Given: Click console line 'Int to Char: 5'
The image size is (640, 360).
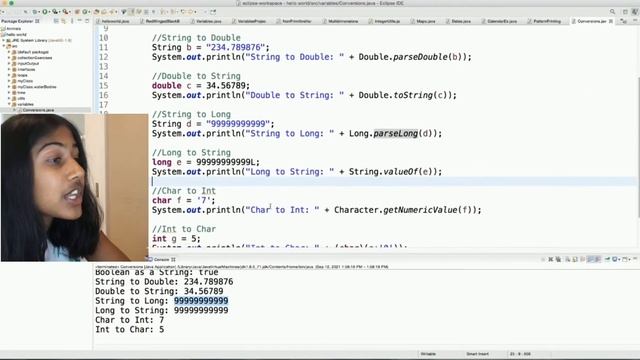Looking at the screenshot, I should point(129,329).
